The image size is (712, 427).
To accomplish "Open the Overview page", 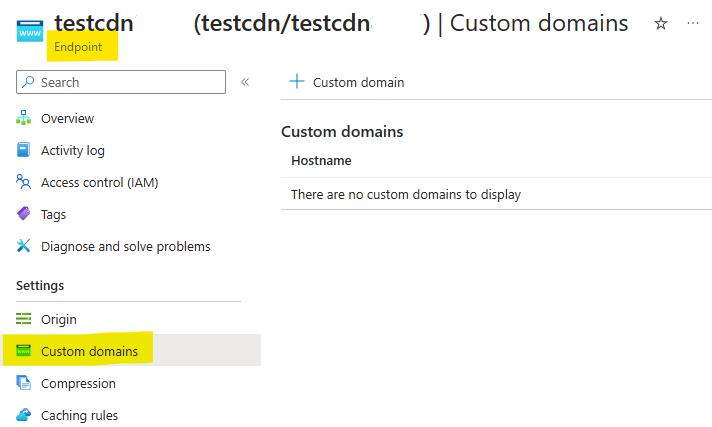I will coord(67,119).
